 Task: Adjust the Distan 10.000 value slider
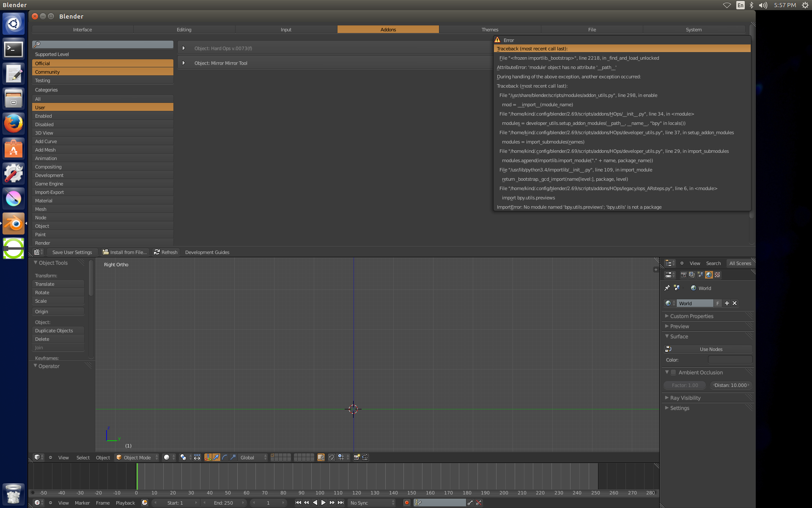731,385
